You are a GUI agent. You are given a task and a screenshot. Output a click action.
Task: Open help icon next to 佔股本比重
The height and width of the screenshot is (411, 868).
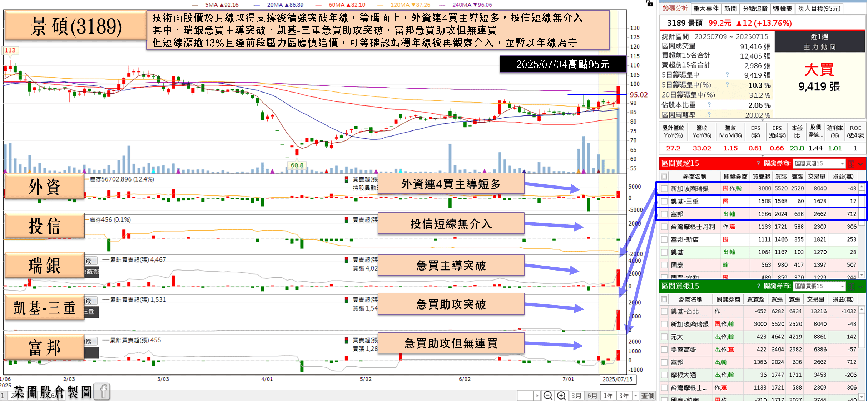pos(709,105)
